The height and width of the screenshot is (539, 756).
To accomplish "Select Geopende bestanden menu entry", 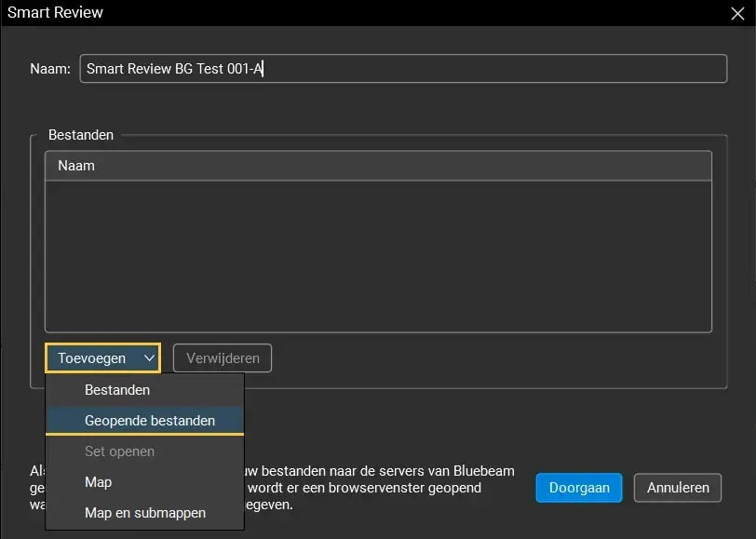I will pyautogui.click(x=144, y=421).
